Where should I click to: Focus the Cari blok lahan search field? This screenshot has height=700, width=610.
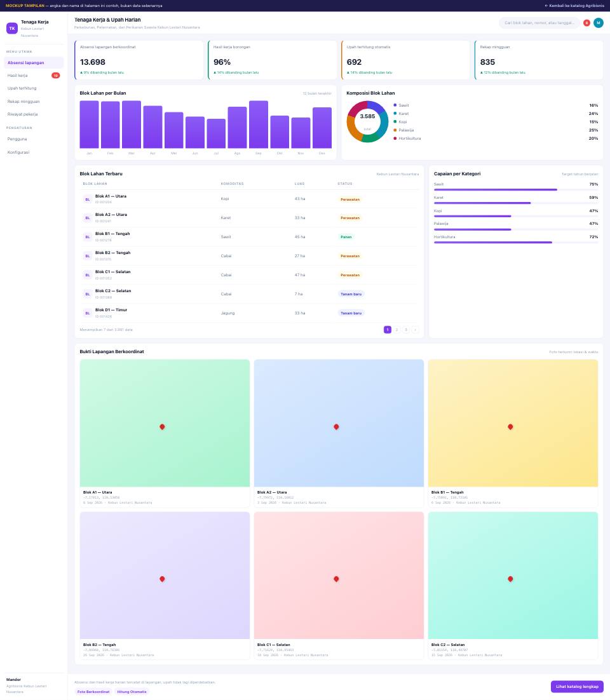(x=539, y=23)
